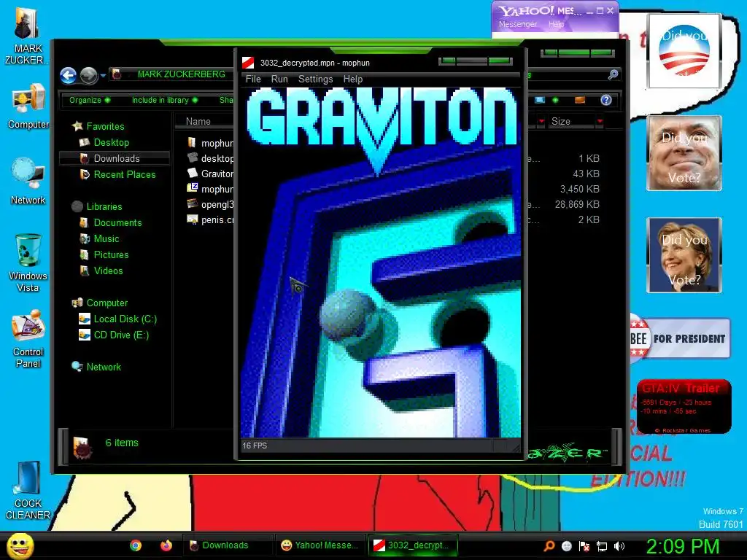Open the Help menu in Yahoo Messenger
Image resolution: width=747 pixels, height=560 pixels.
coord(556,24)
